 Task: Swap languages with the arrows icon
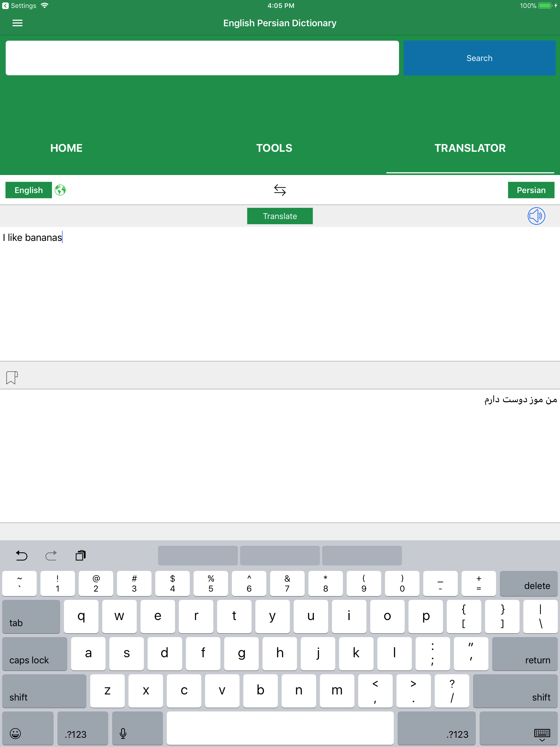point(280,190)
